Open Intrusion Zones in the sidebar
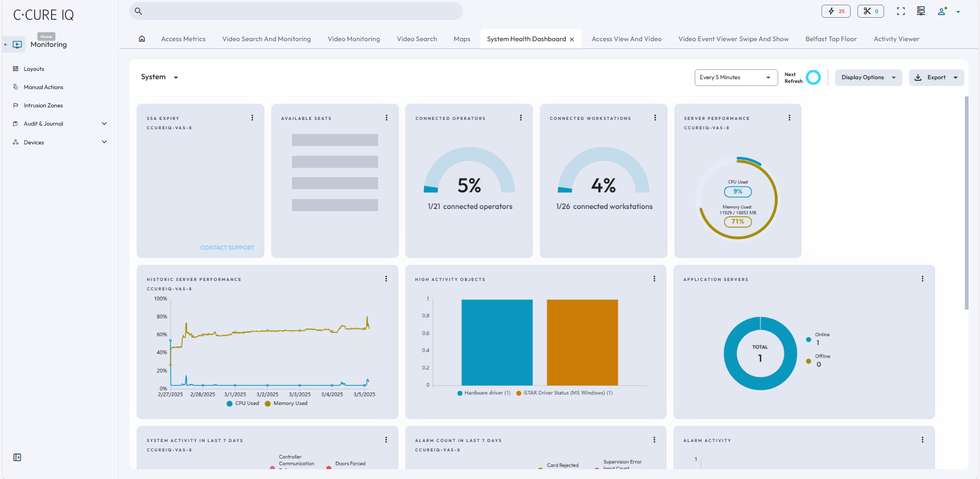The height and width of the screenshot is (479, 980). pos(43,105)
